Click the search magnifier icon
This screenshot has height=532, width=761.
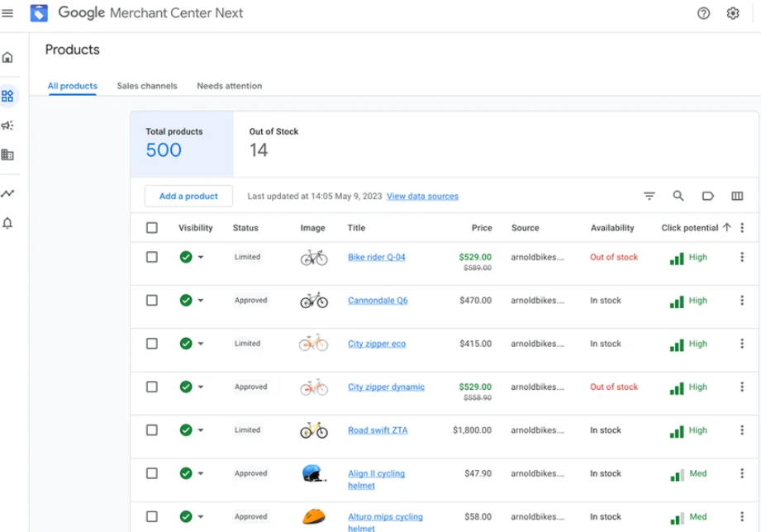(678, 196)
